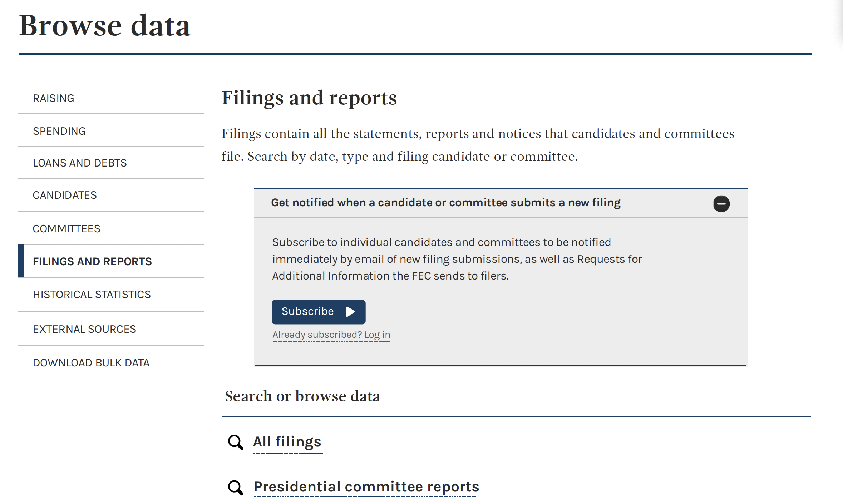The image size is (843, 504).
Task: Go to Loans and Debts in sidebar
Action: pyautogui.click(x=111, y=163)
